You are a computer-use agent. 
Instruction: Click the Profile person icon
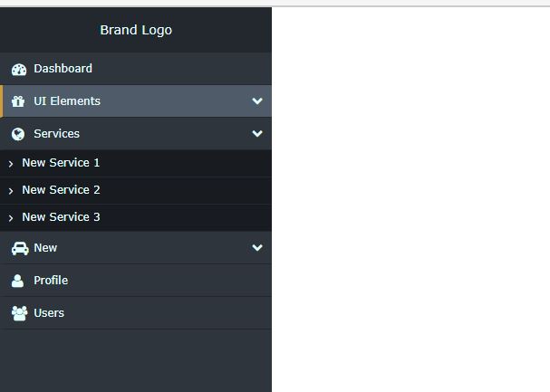coord(17,281)
